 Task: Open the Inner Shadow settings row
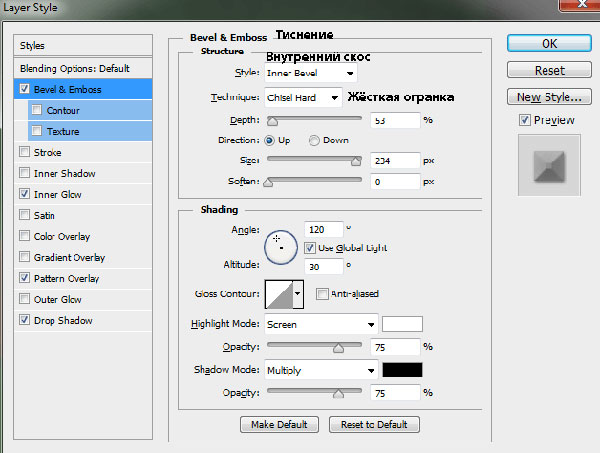83,173
